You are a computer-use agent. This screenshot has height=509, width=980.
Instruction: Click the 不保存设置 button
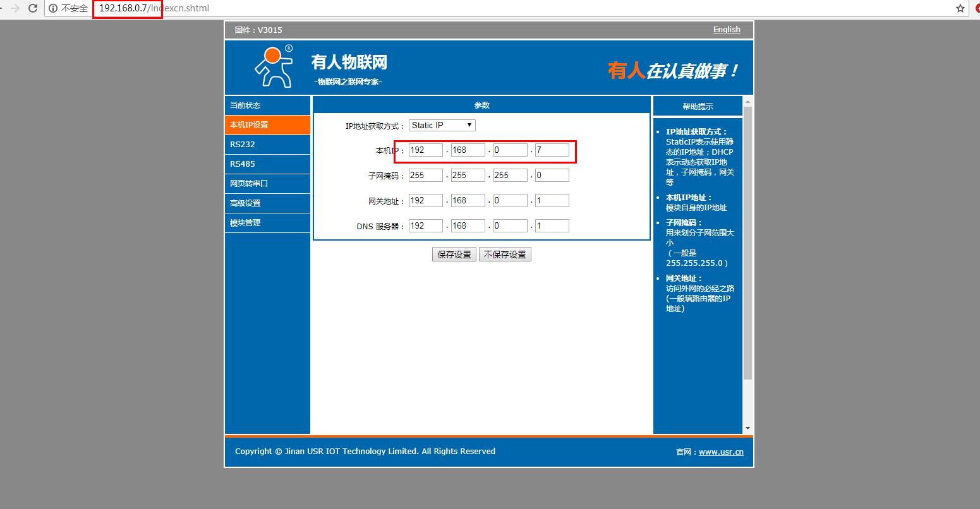pos(505,254)
